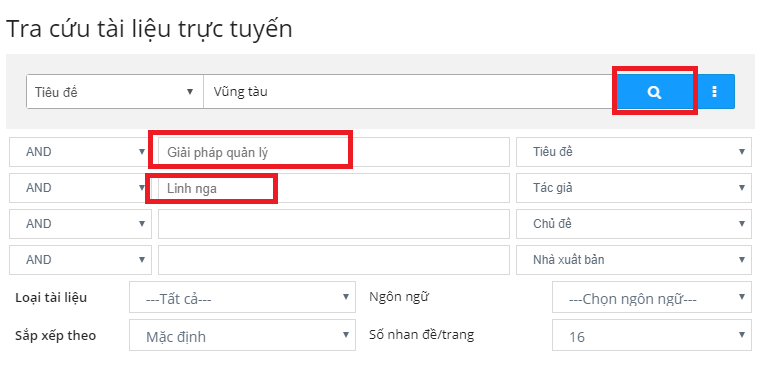
Task: Click the Giải pháp quản lý input field
Action: tap(333, 152)
